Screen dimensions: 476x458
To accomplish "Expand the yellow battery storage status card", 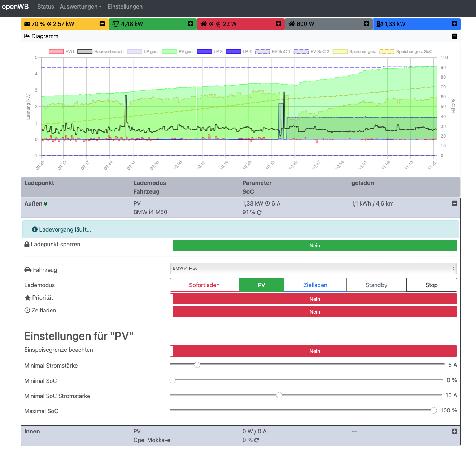I will pos(102,24).
